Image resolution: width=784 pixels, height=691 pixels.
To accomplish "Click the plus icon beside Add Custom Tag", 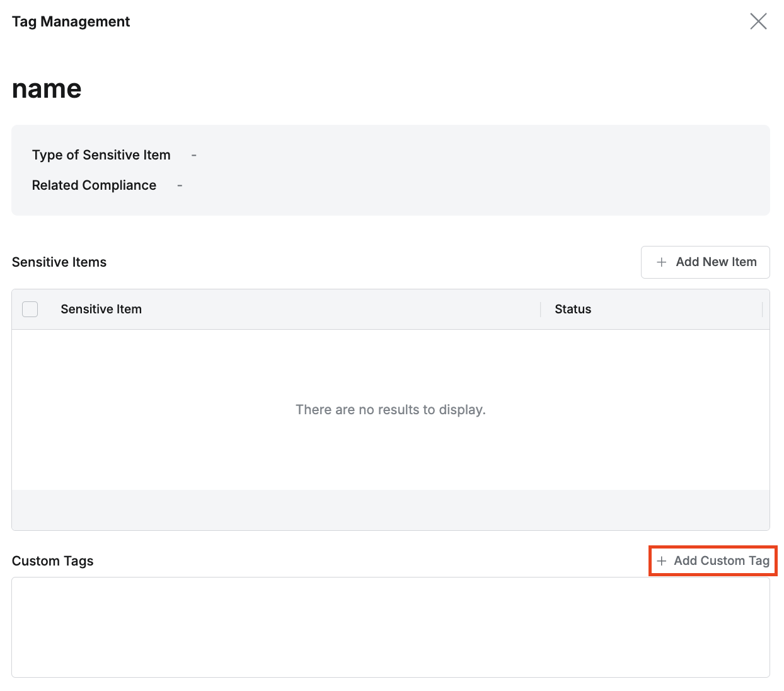I will [661, 561].
